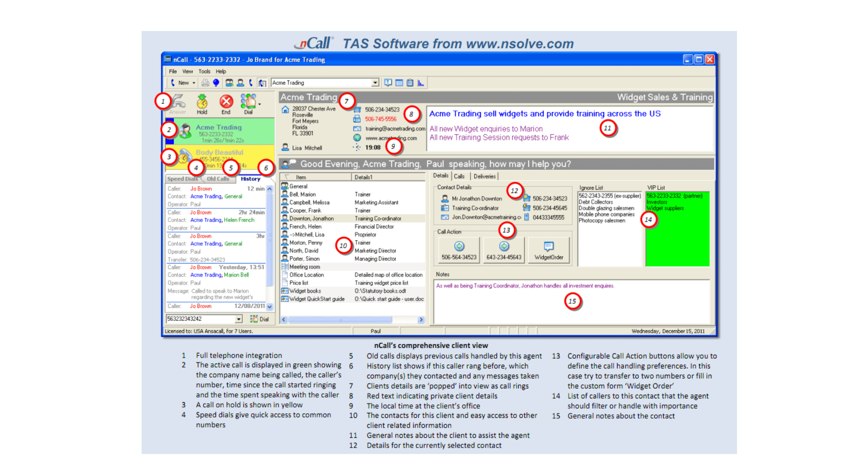Click the Hold call button

point(202,104)
